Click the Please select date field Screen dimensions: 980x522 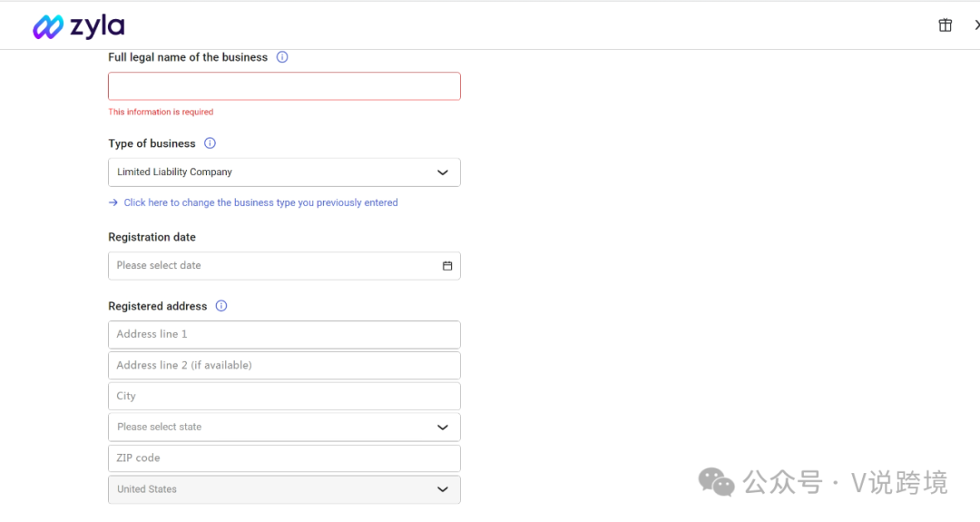pyautogui.click(x=272, y=266)
